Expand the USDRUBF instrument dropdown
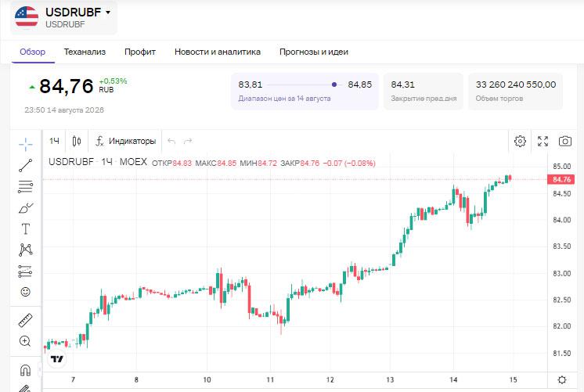This screenshot has height=392, width=584. tap(108, 13)
